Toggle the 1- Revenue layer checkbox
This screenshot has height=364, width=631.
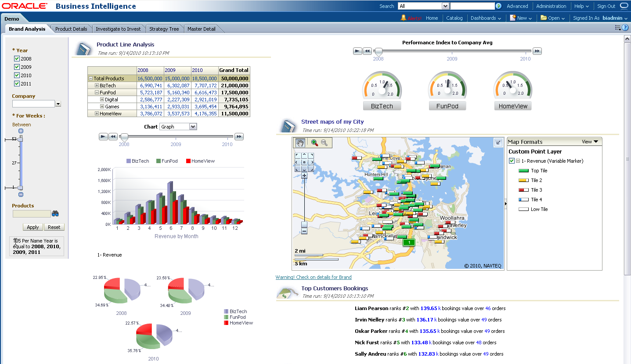[512, 161]
